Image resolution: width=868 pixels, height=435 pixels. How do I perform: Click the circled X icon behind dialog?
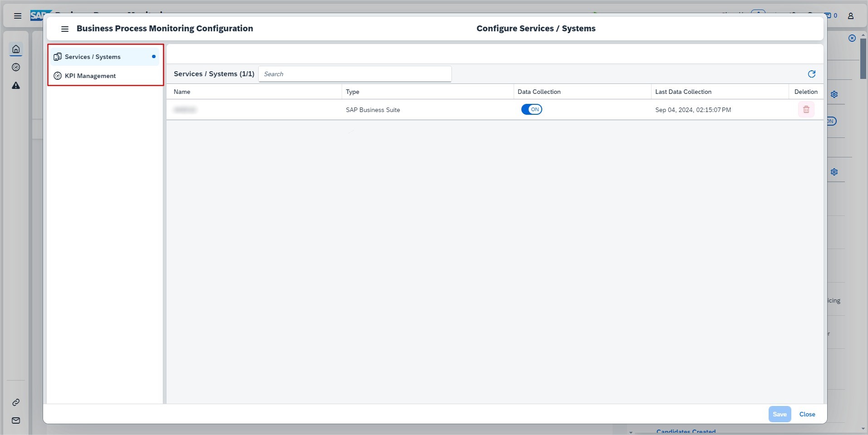(852, 38)
